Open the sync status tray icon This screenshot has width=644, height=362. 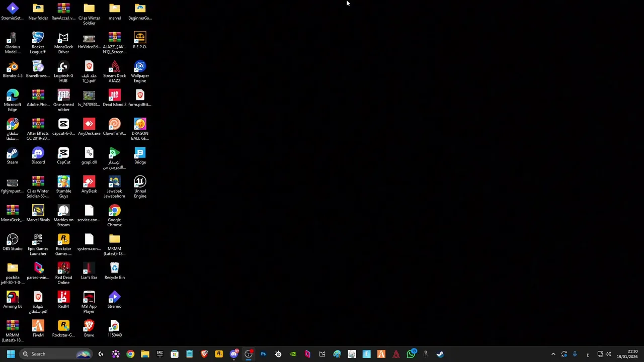(x=564, y=354)
